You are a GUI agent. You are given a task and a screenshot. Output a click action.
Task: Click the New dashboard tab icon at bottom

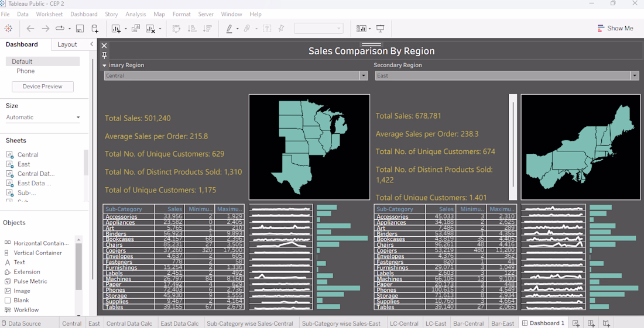pos(591,323)
